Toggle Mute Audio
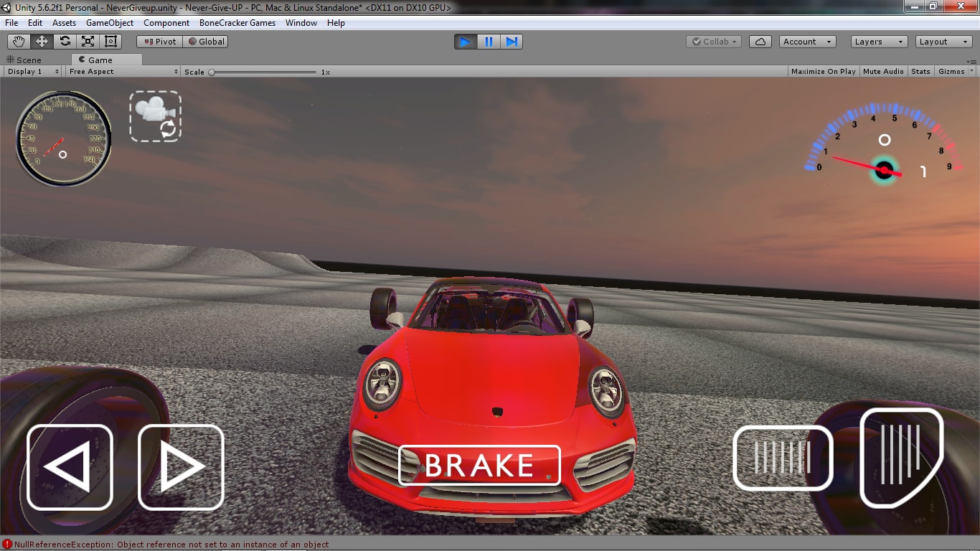980x551 pixels. pyautogui.click(x=883, y=72)
